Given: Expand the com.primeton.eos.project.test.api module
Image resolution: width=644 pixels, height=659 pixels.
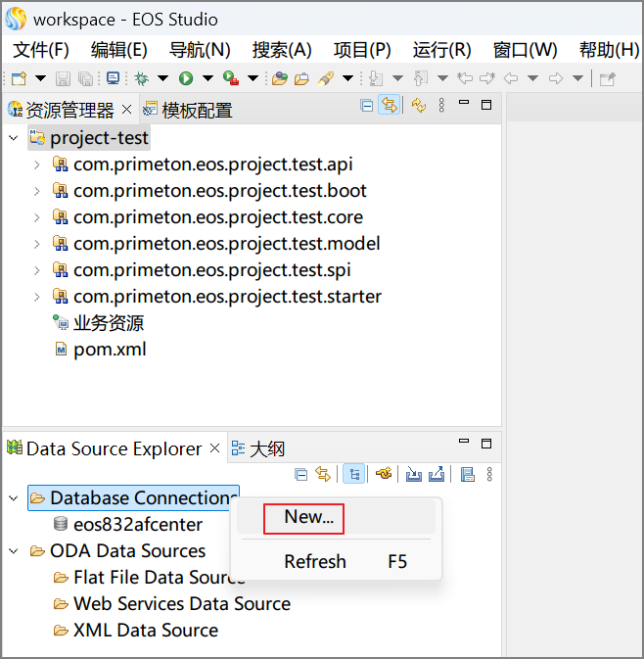Looking at the screenshot, I should point(36,165).
